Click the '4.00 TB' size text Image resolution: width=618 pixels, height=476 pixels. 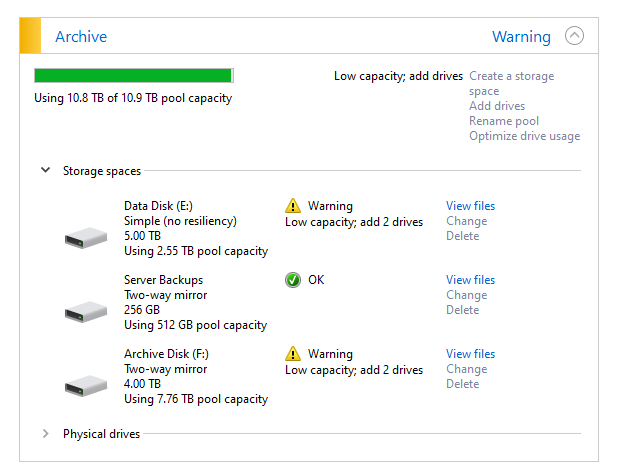[143, 384]
